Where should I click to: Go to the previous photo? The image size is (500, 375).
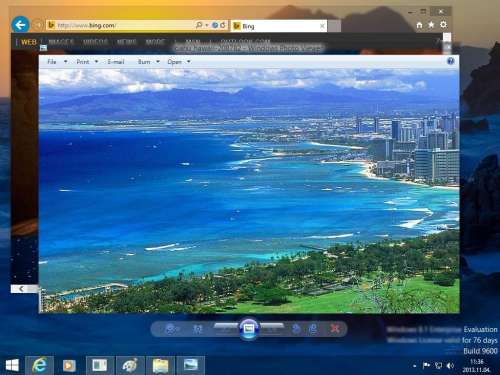226,329
